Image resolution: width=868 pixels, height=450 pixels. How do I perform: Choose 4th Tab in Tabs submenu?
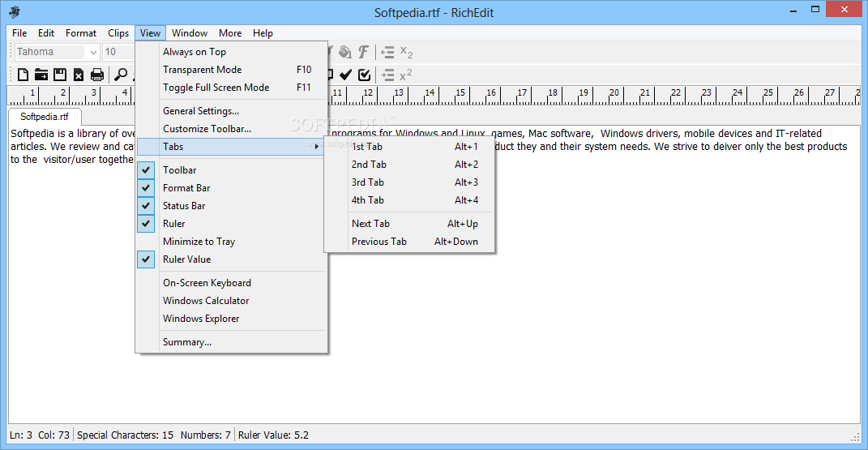click(409, 199)
